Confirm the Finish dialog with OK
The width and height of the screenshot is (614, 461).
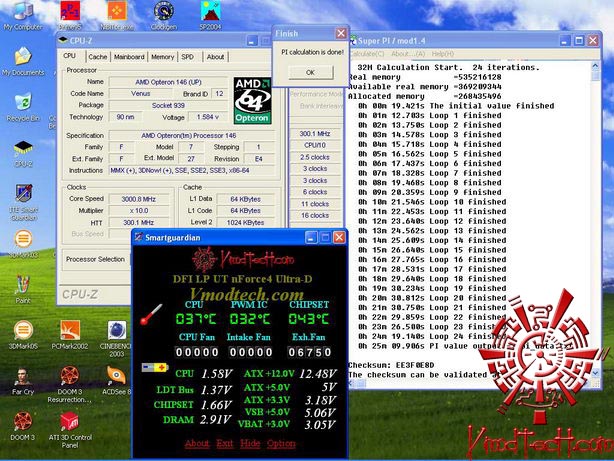[311, 72]
